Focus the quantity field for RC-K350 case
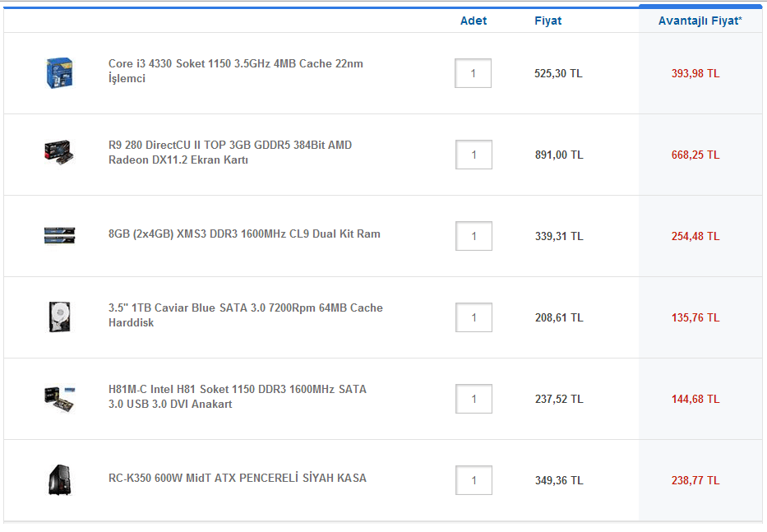Image resolution: width=767 pixels, height=532 pixels. (474, 480)
